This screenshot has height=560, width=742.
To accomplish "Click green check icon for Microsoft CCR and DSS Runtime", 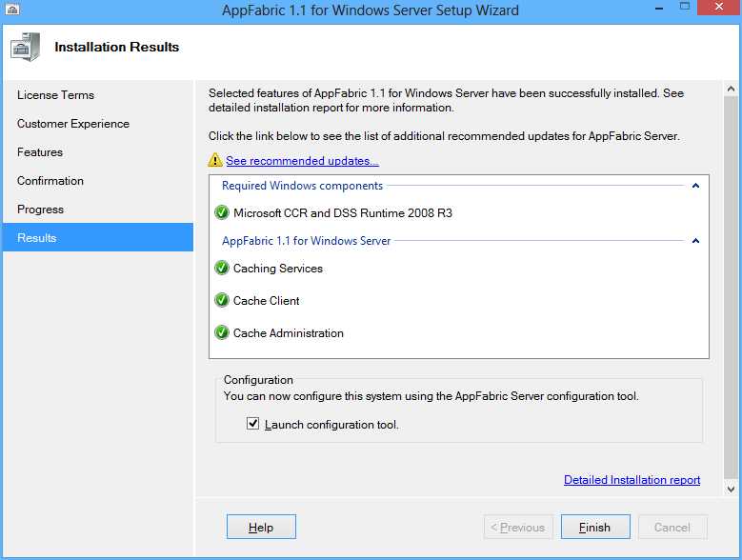I will (222, 212).
